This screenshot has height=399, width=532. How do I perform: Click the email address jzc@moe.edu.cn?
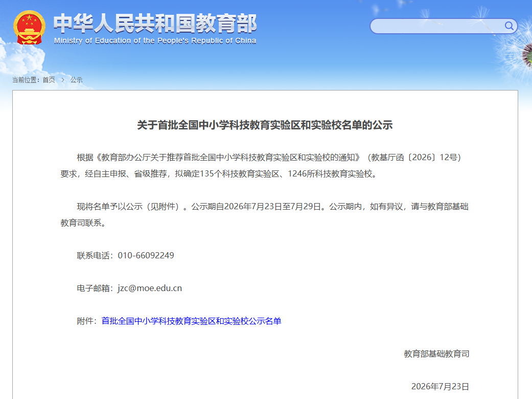click(150, 289)
